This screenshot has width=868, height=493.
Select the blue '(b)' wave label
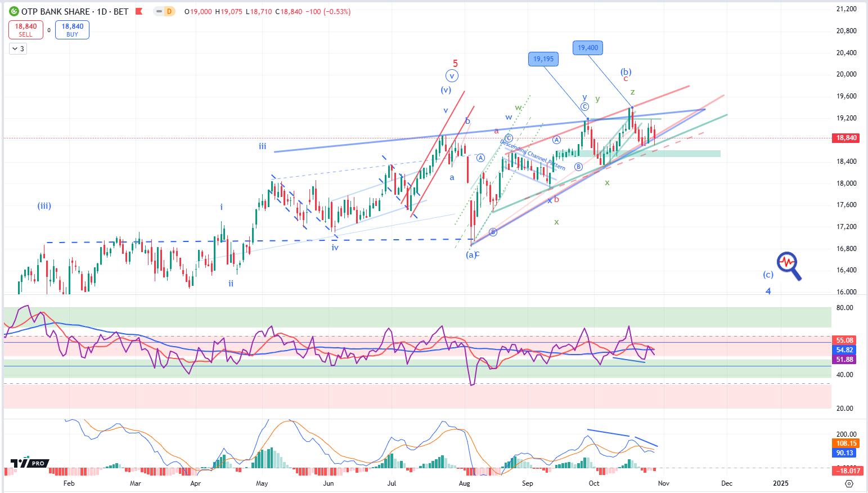pos(626,71)
